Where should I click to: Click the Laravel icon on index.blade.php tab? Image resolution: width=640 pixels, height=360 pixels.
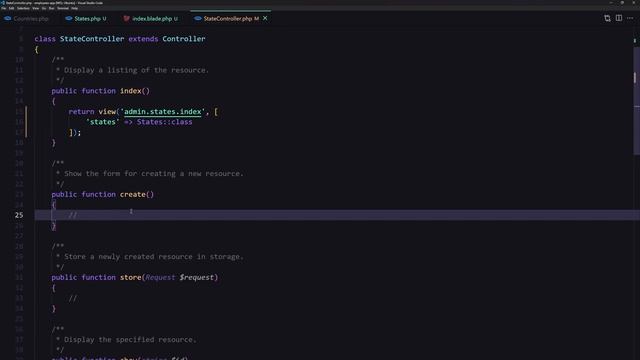(127, 18)
